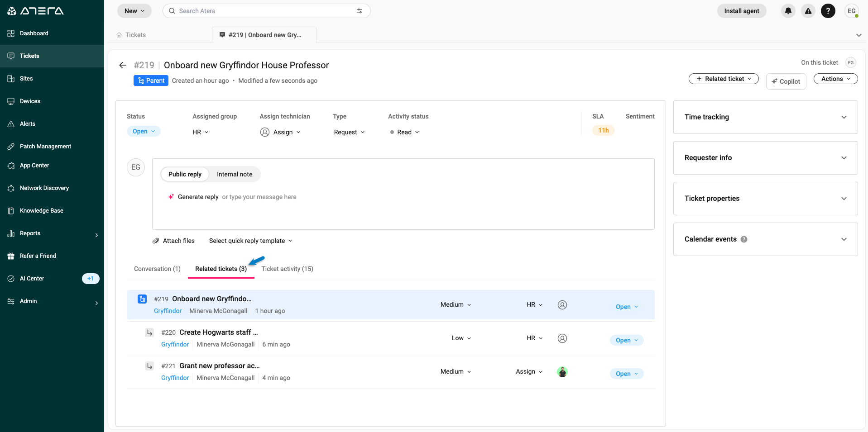Click the EG avatar under On this ticket
The width and height of the screenshot is (868, 432).
pos(851,63)
